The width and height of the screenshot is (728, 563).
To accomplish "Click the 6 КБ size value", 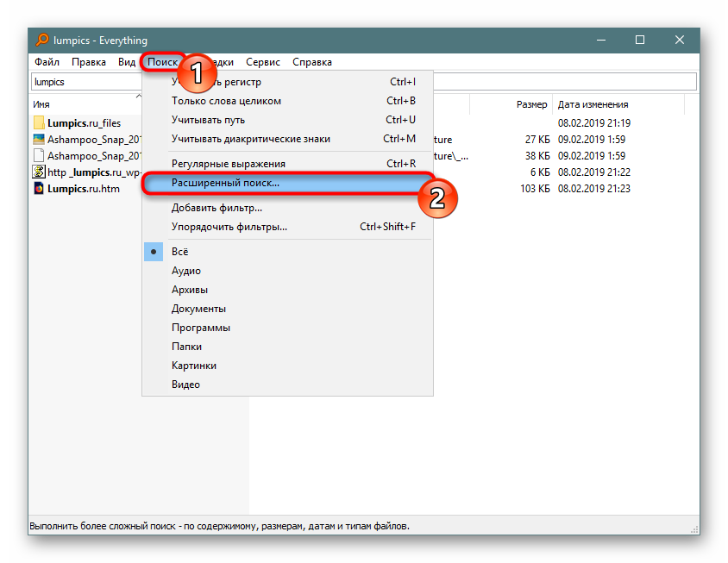I will 540,172.
